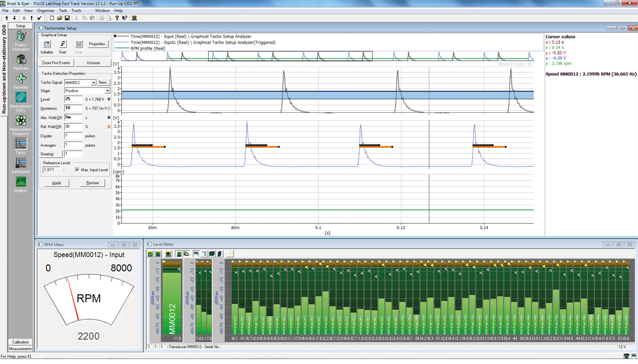638x364 pixels.
Task: Click the Zoom First Events button
Action: [x=56, y=63]
